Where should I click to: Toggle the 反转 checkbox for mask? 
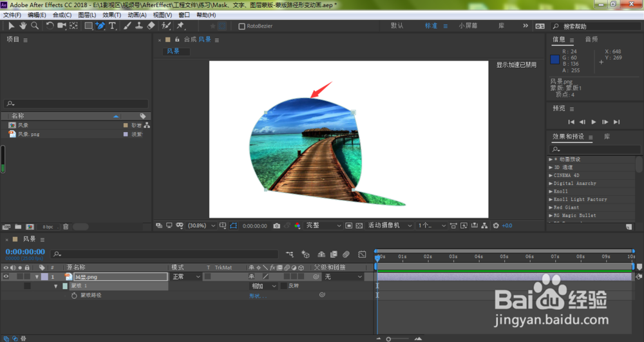283,286
